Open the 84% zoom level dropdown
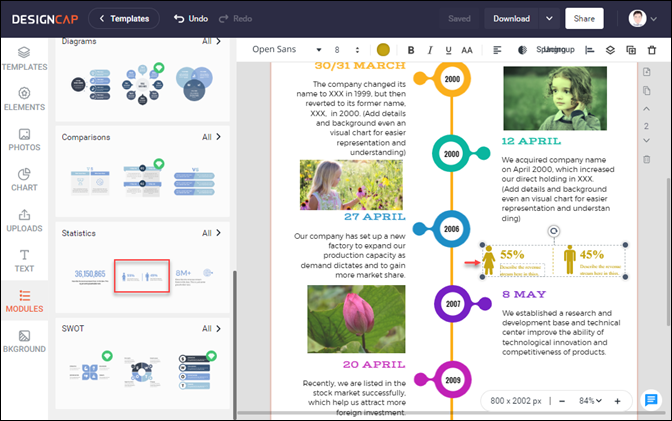Image resolution: width=672 pixels, height=421 pixels. click(590, 401)
